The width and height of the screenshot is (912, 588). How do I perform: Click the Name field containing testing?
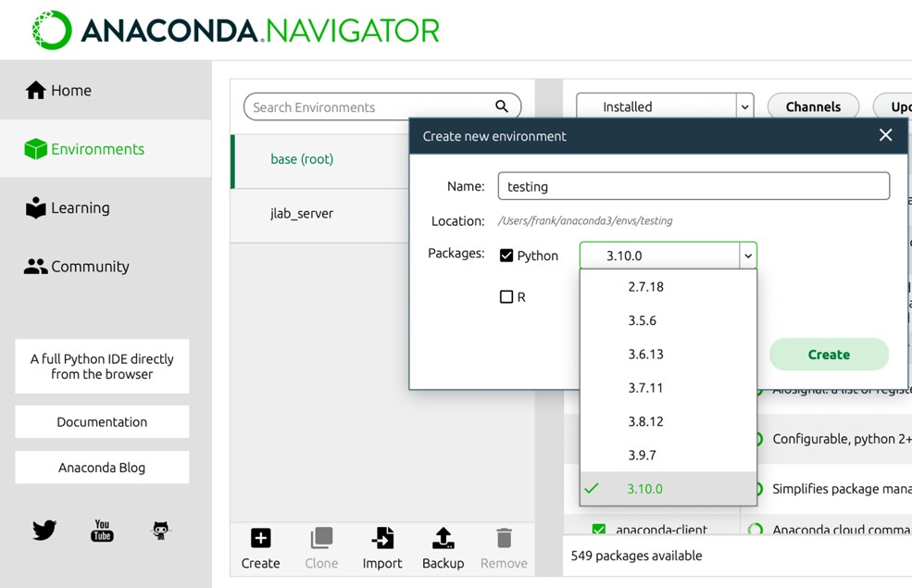[x=693, y=186]
